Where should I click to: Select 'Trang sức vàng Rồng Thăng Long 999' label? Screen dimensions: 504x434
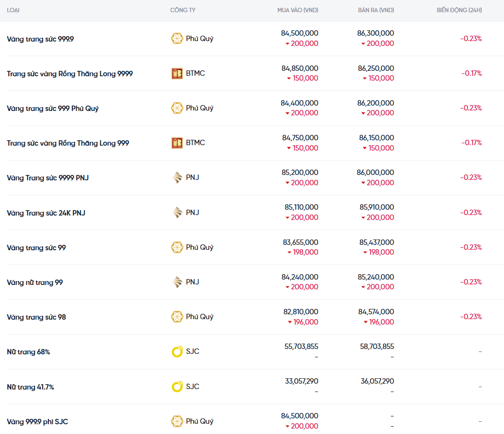[68, 143]
